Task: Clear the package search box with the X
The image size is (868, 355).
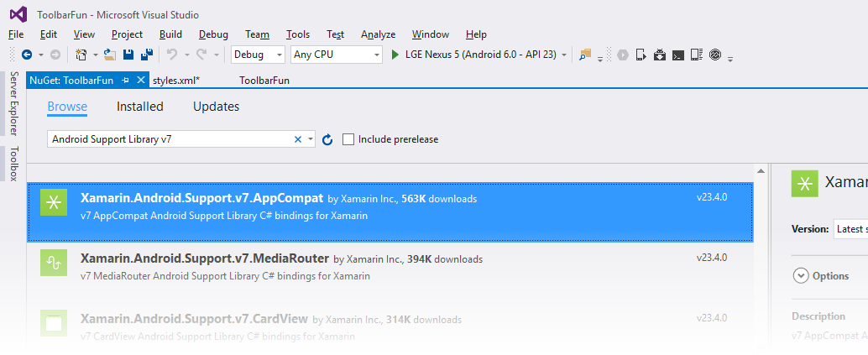Action: point(298,139)
